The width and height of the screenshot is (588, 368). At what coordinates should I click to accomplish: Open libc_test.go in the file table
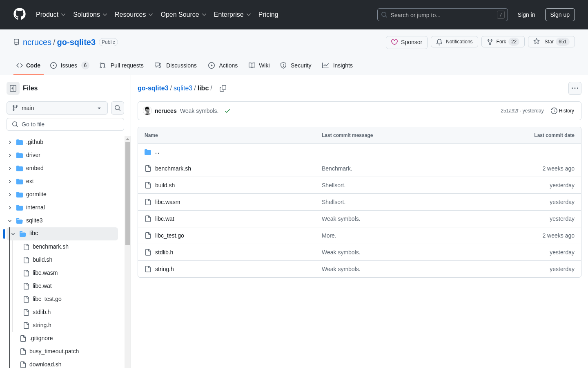(169, 236)
